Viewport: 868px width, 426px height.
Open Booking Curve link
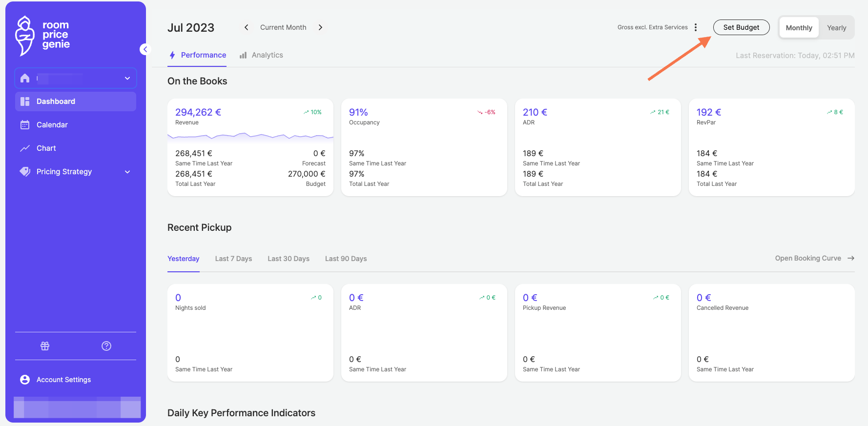(815, 258)
